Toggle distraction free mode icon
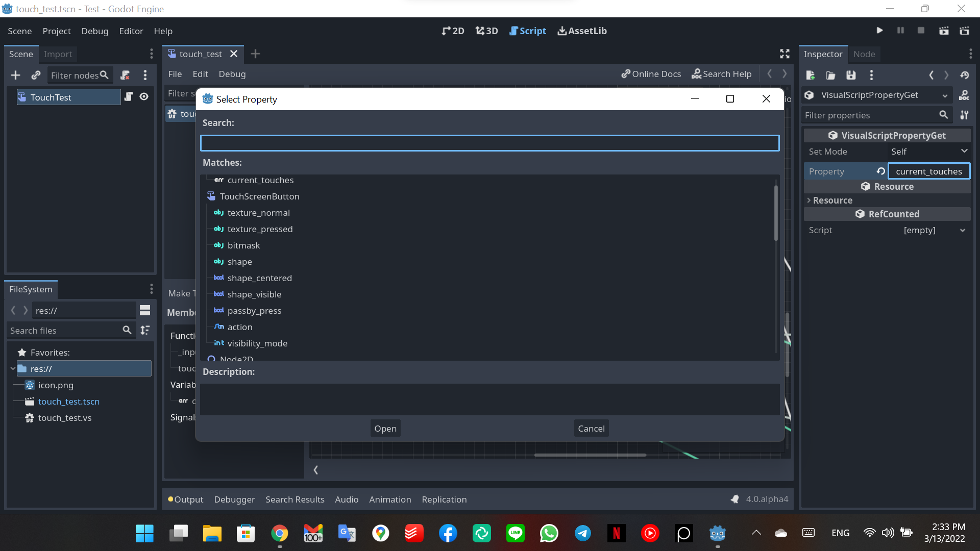The width and height of the screenshot is (980, 551). (785, 54)
